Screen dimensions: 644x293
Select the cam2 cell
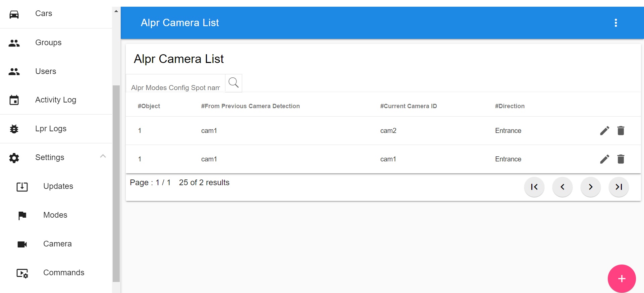388,131
